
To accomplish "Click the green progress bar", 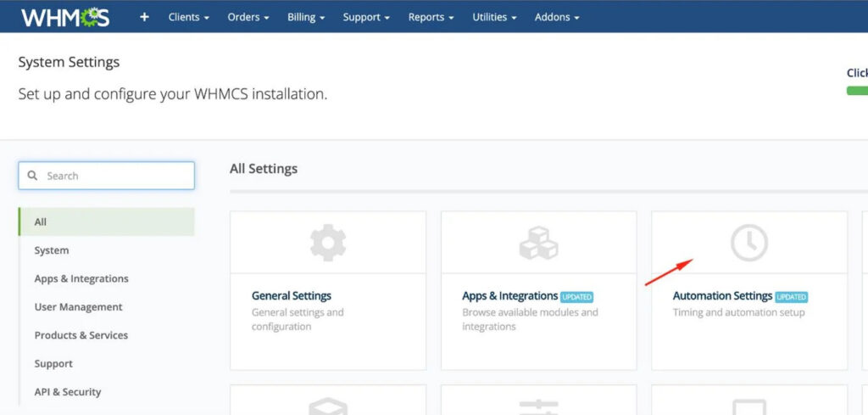I will point(857,90).
